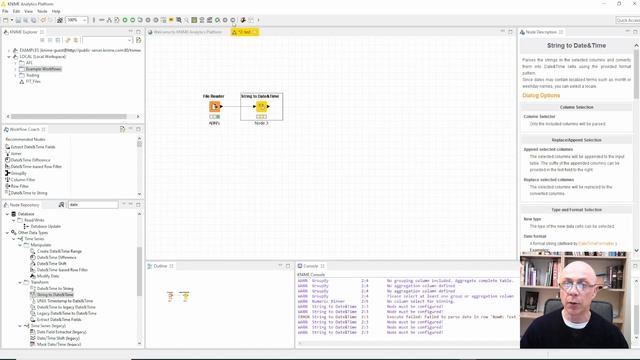Click the Database icon in Node Repository tree
Viewport: 640px width, 360px height.
(x=13, y=214)
